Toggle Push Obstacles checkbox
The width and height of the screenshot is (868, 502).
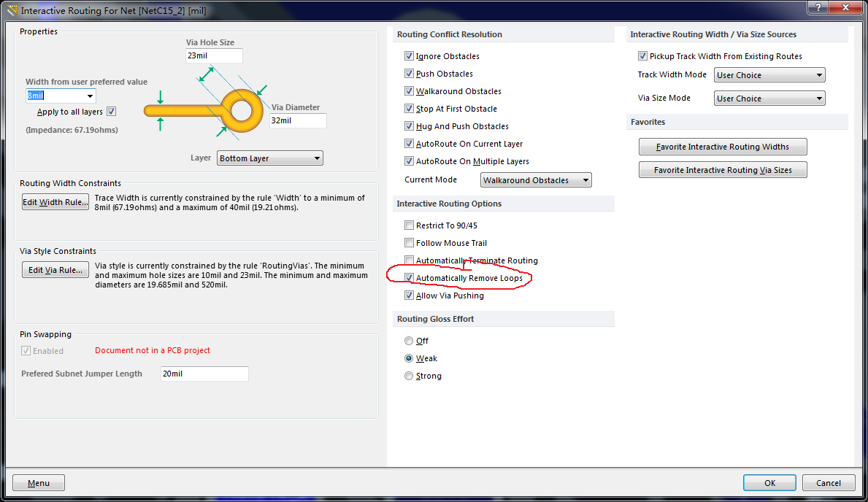click(x=409, y=74)
